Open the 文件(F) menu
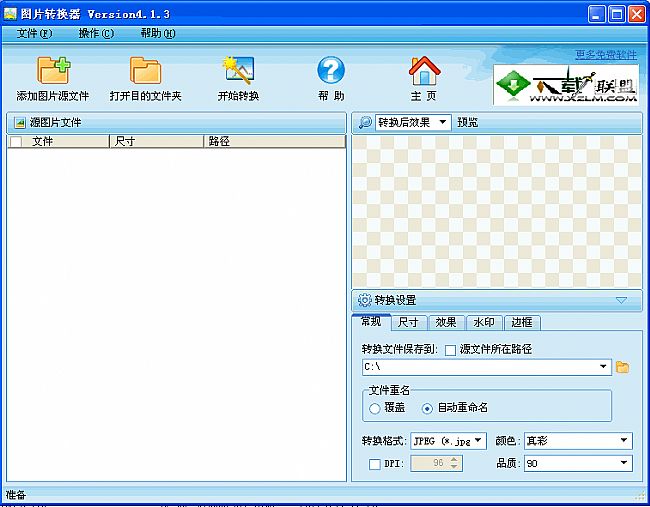This screenshot has height=507, width=650. 34,33
